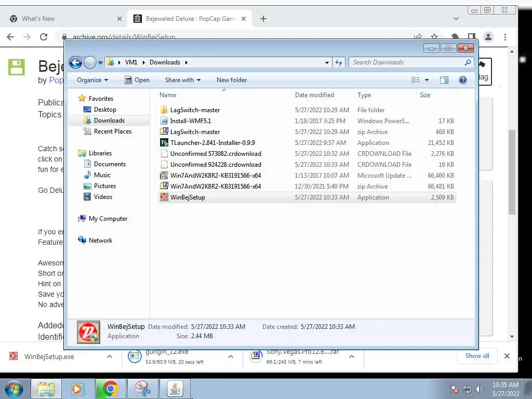Click Show all downloads in Chrome
The width and height of the screenshot is (532, 399).
[477, 356]
